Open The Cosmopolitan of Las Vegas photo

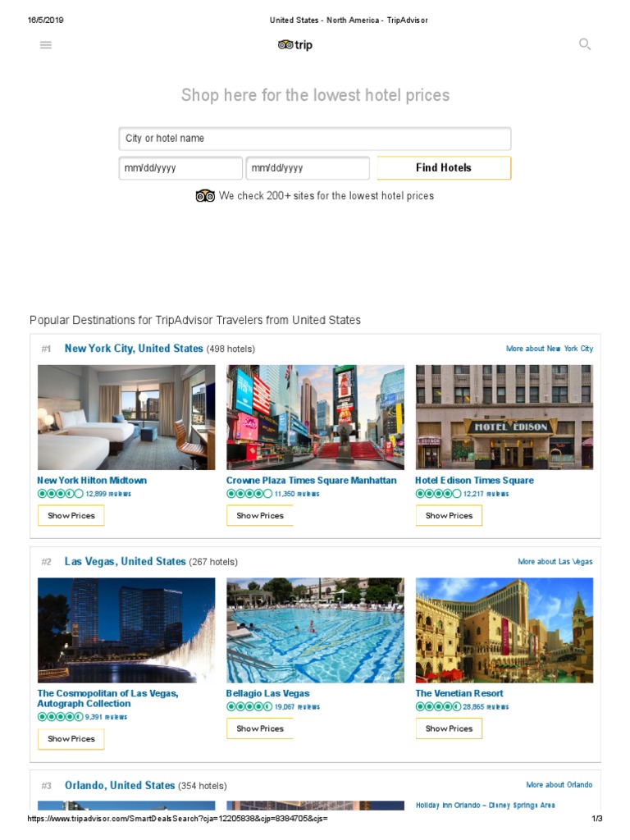(126, 630)
